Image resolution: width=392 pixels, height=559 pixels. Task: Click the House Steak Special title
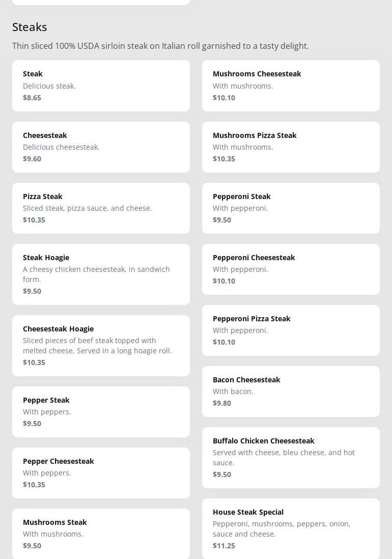pyautogui.click(x=248, y=512)
